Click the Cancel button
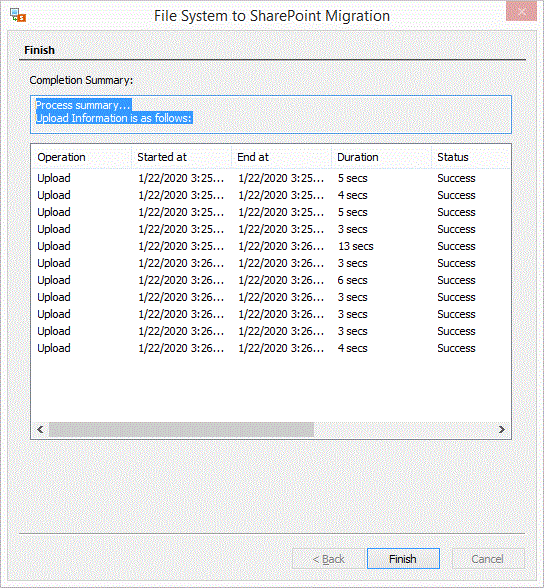Screen dimensions: 544x588 488,558
